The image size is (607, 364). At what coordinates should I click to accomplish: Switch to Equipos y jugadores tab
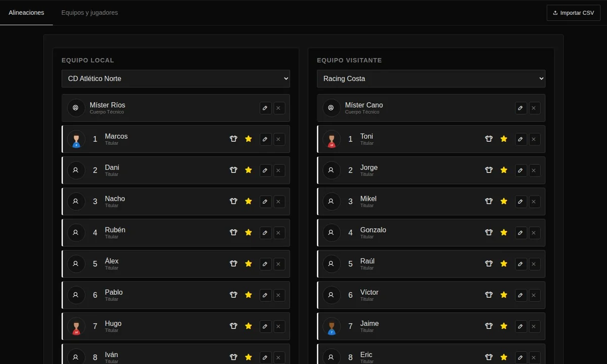pyautogui.click(x=90, y=13)
